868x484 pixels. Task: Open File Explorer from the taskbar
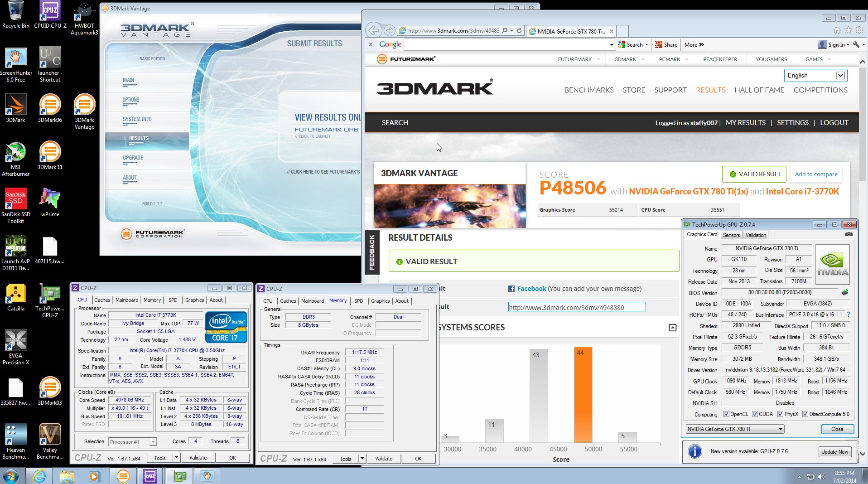pyautogui.click(x=67, y=476)
